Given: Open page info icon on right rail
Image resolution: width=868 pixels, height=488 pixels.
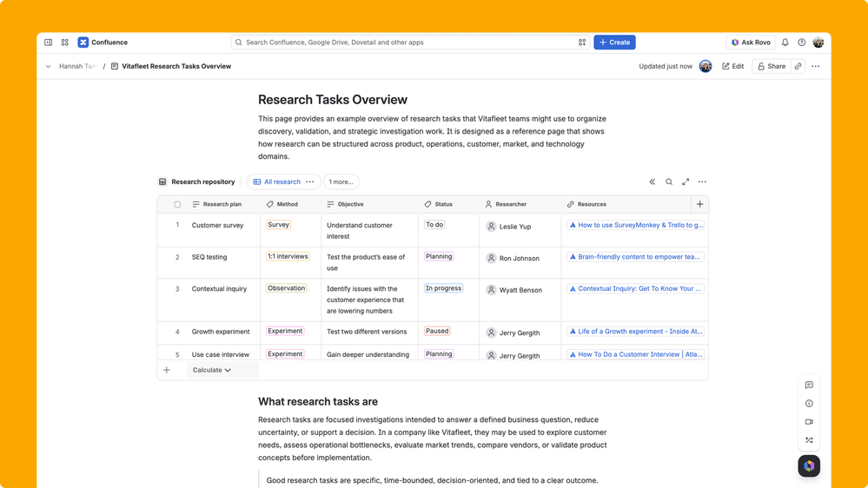Looking at the screenshot, I should point(809,404).
